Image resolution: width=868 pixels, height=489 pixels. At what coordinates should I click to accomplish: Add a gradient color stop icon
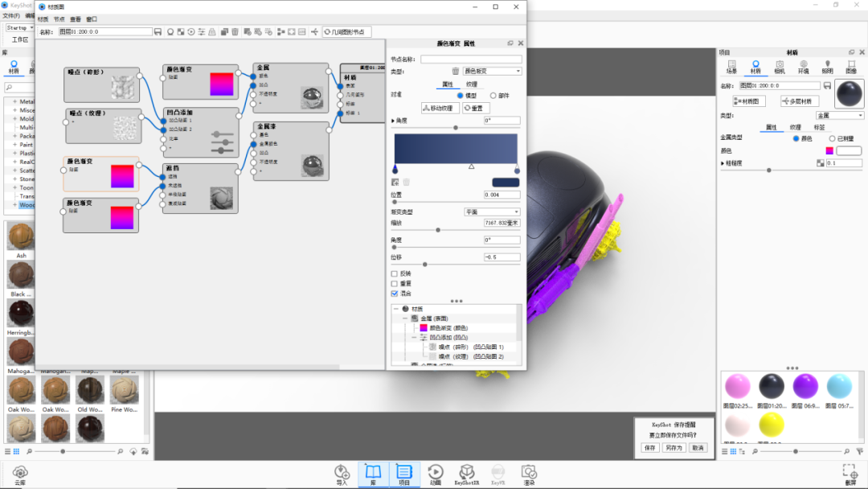395,183
